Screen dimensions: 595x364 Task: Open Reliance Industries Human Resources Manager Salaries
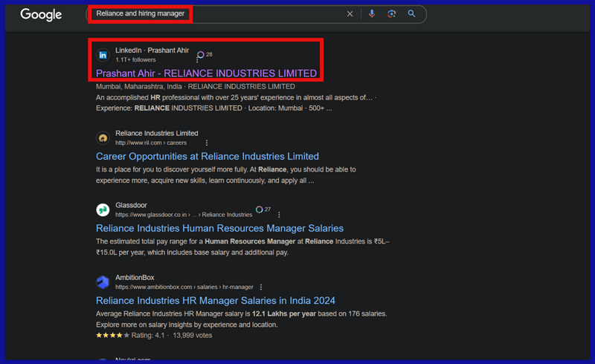tap(219, 229)
